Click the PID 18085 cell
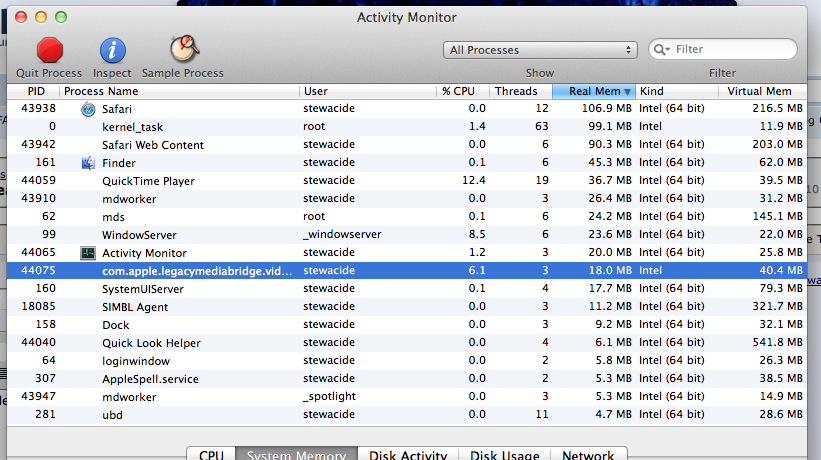 click(x=38, y=307)
